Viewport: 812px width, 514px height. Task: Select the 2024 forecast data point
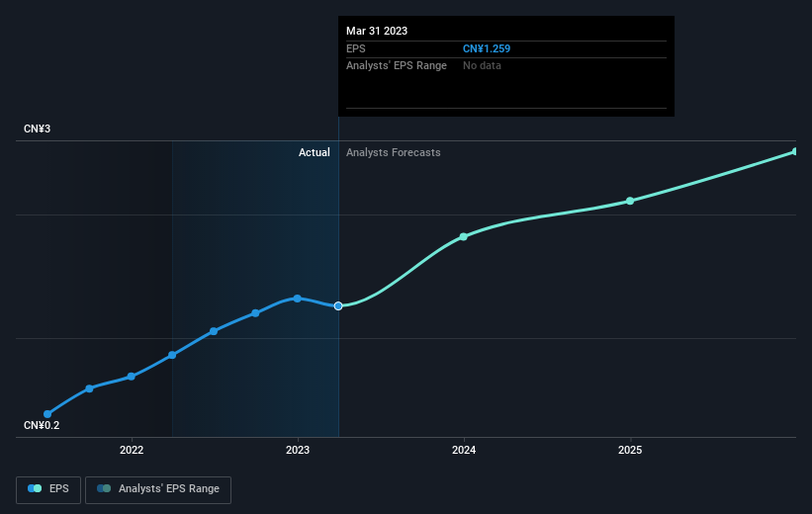(x=464, y=236)
